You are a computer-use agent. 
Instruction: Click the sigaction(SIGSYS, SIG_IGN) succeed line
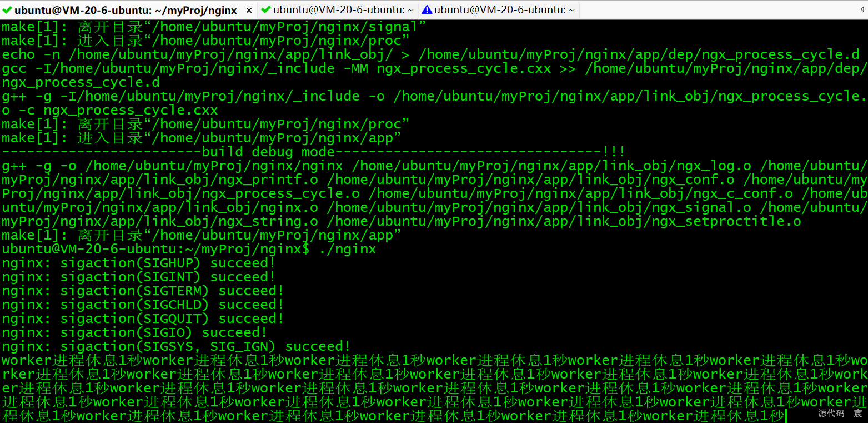tap(176, 346)
